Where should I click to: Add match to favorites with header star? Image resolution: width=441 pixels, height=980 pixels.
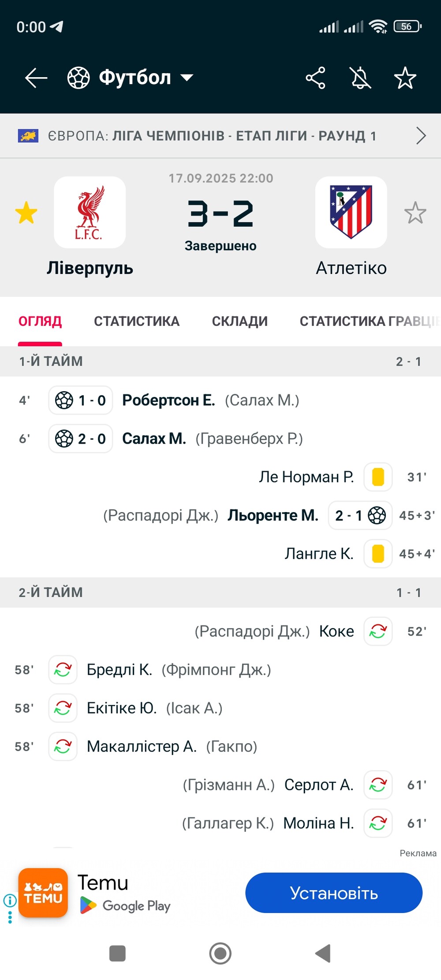[405, 78]
